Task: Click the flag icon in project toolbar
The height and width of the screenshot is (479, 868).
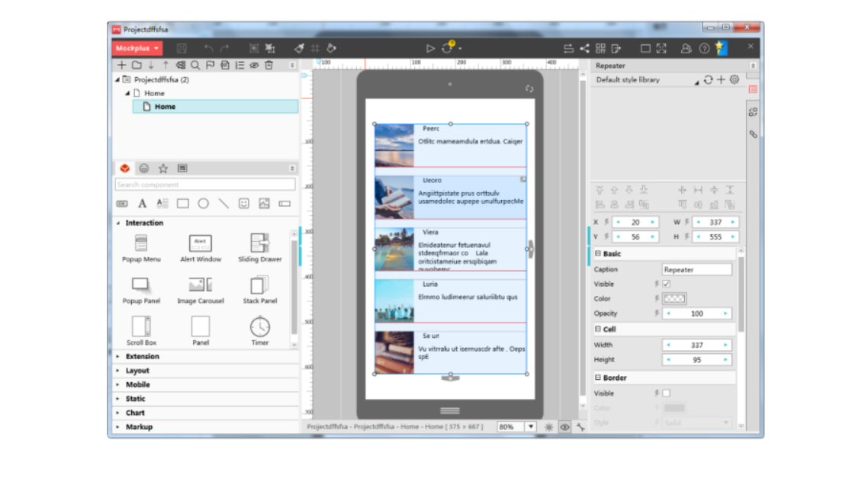Action: pos(211,66)
